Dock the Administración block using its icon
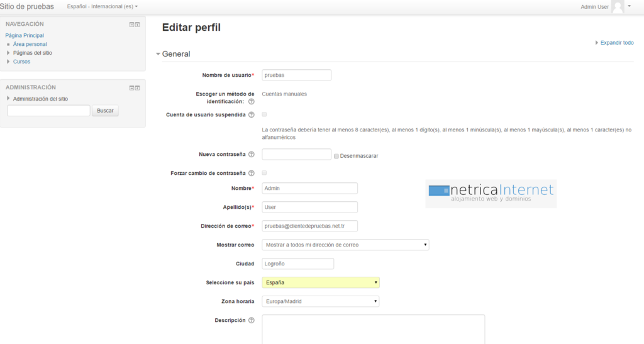 (137, 88)
